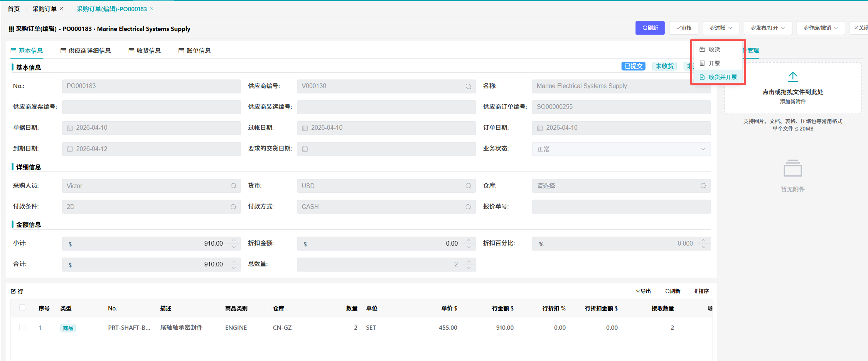Click the warehouse field search icon

703,186
